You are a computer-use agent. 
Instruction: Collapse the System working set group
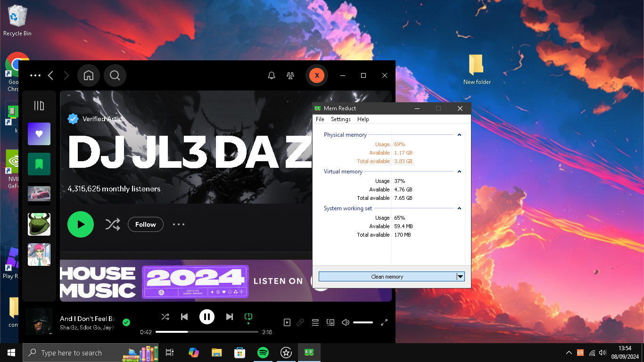(x=459, y=208)
